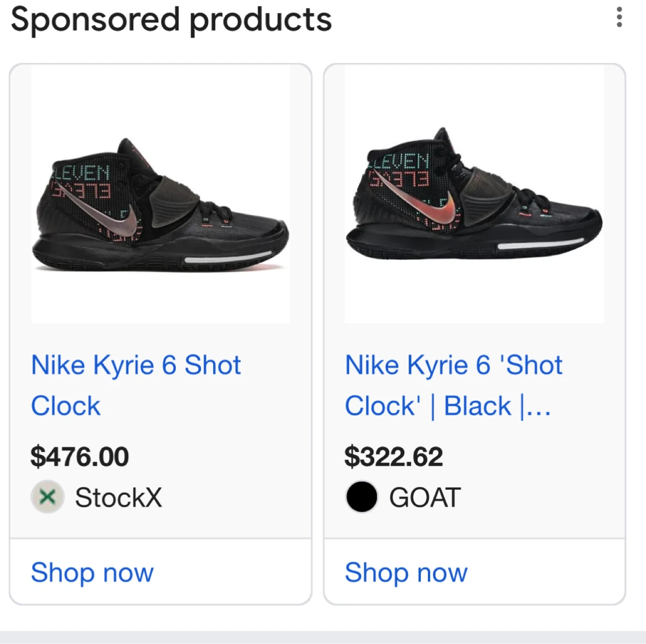
Task: Open the three-dot more options menu
Action: pyautogui.click(x=619, y=17)
